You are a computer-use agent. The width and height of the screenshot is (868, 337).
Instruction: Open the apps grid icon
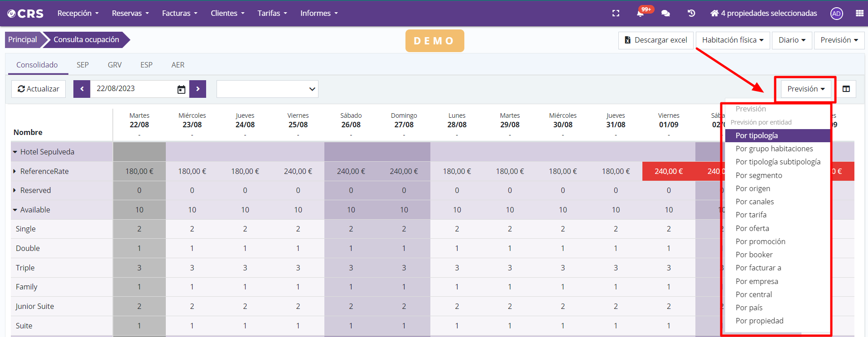point(859,13)
